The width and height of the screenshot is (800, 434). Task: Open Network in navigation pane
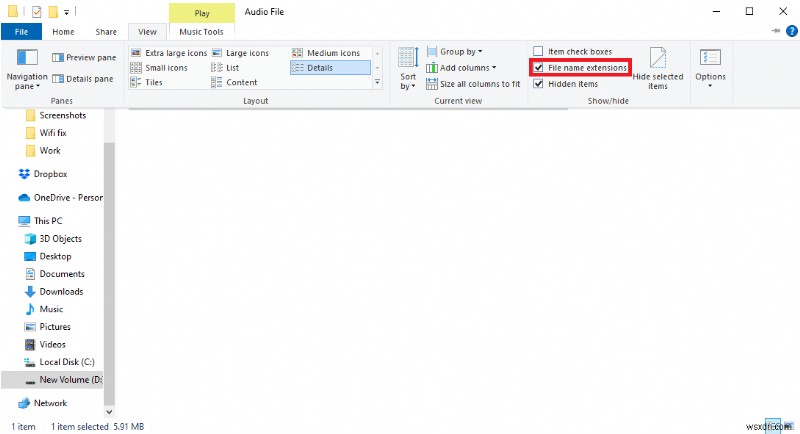43,403
